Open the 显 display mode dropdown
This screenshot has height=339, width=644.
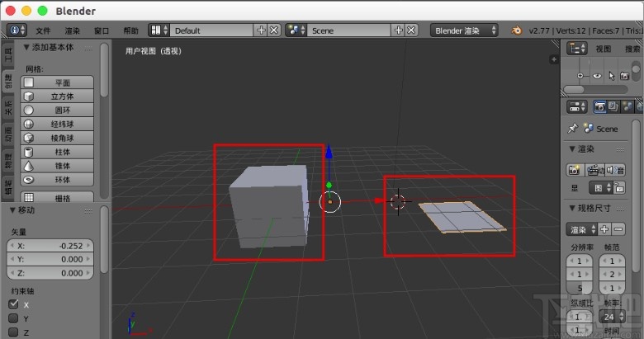601,188
